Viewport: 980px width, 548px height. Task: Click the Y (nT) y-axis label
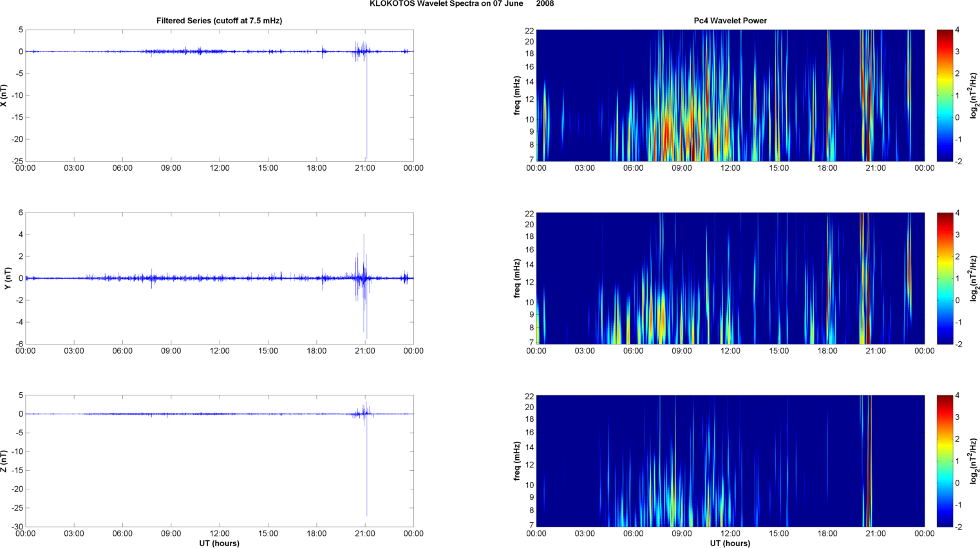point(8,278)
